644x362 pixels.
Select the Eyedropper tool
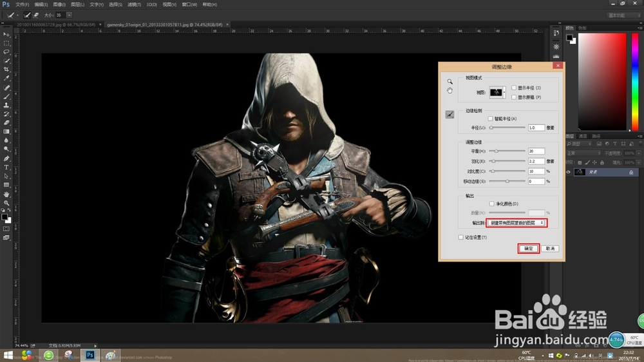(x=6, y=78)
